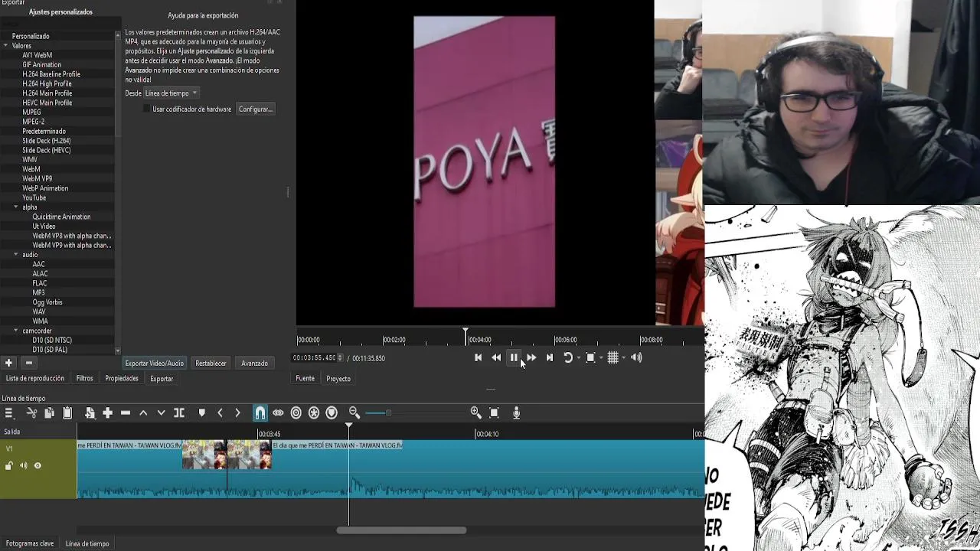Enable Usar codificador de hardware checkbox
980x551 pixels.
[x=147, y=109]
